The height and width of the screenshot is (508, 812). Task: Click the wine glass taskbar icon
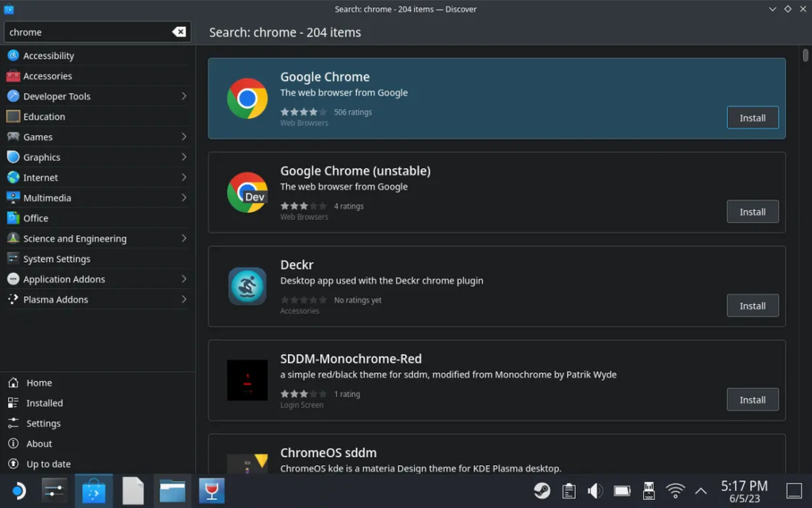(x=211, y=491)
